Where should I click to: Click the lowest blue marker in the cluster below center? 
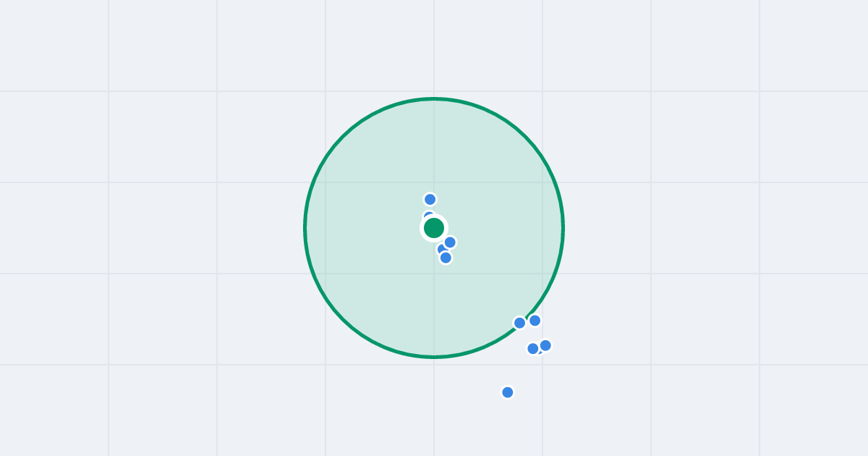[x=446, y=258]
